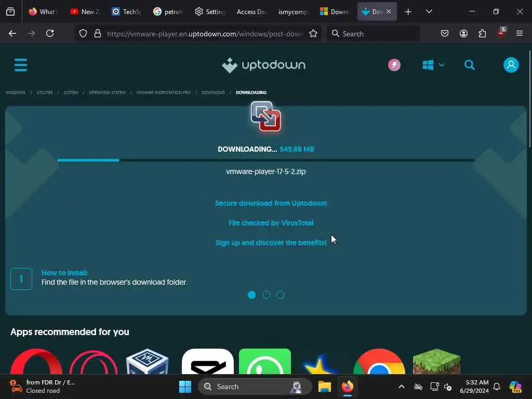
Task: Switch to the TechSp tab
Action: 127,11
